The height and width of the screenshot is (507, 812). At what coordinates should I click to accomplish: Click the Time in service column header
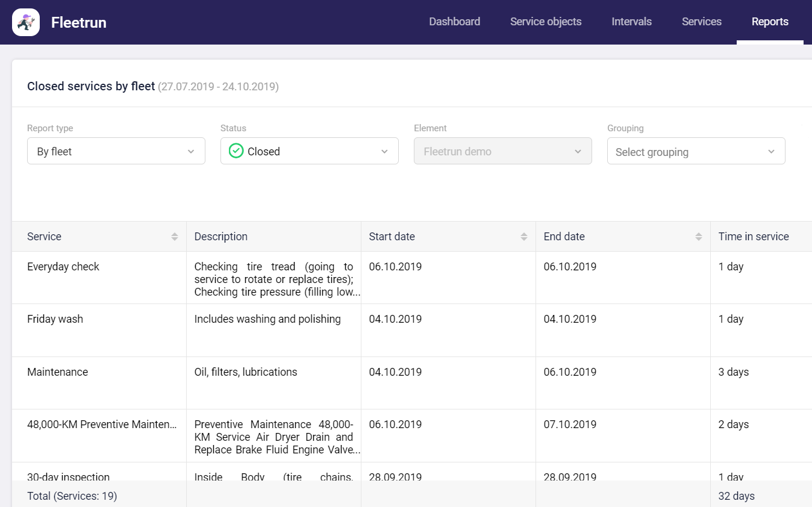pos(753,237)
